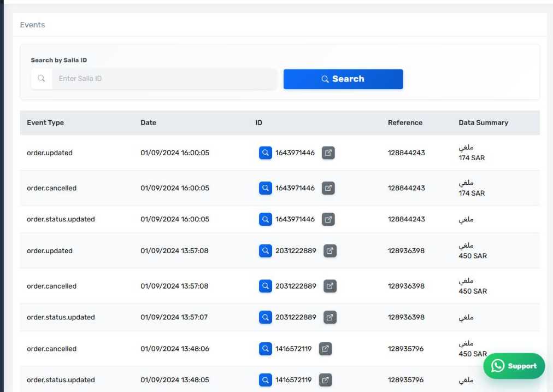The image size is (553, 392).
Task: Click the magnifier icon in order.cancelled 13:48:06 row
Action: (x=265, y=349)
